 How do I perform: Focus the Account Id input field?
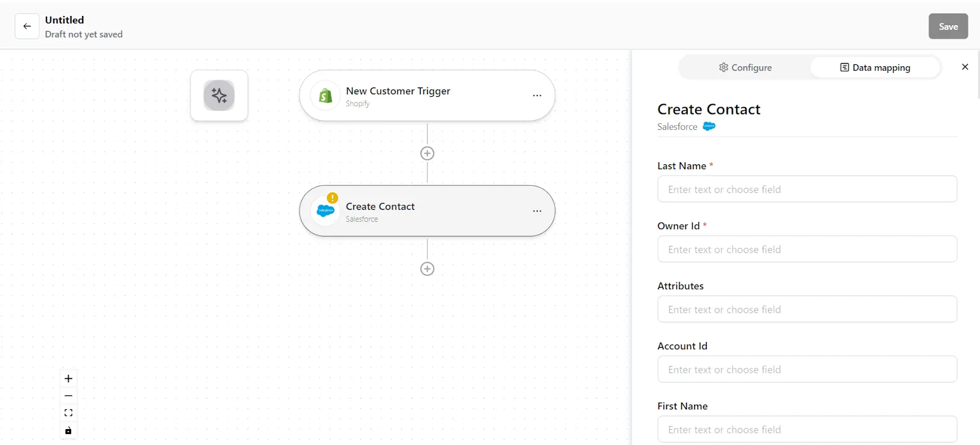point(807,369)
